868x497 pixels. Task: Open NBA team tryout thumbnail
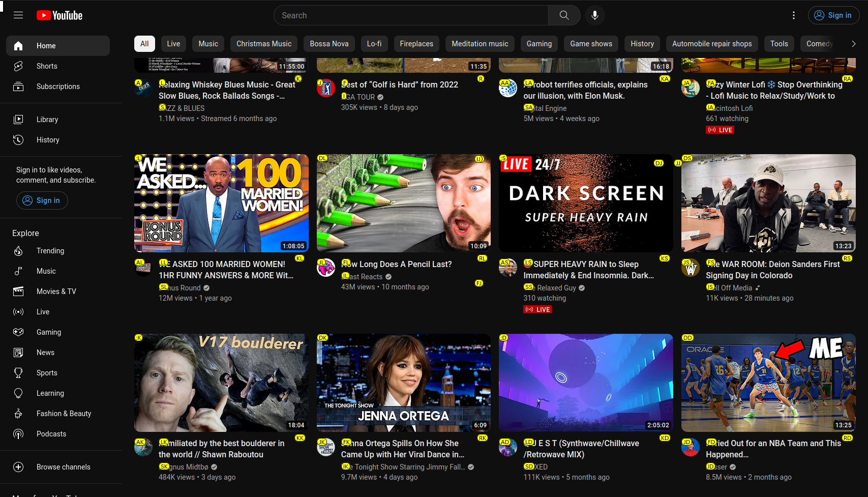click(768, 383)
